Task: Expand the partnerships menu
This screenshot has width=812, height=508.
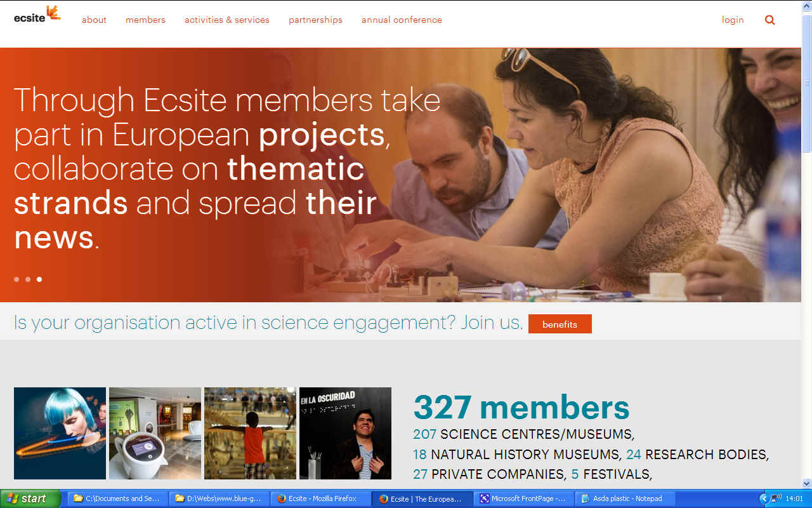Action: pyautogui.click(x=315, y=20)
